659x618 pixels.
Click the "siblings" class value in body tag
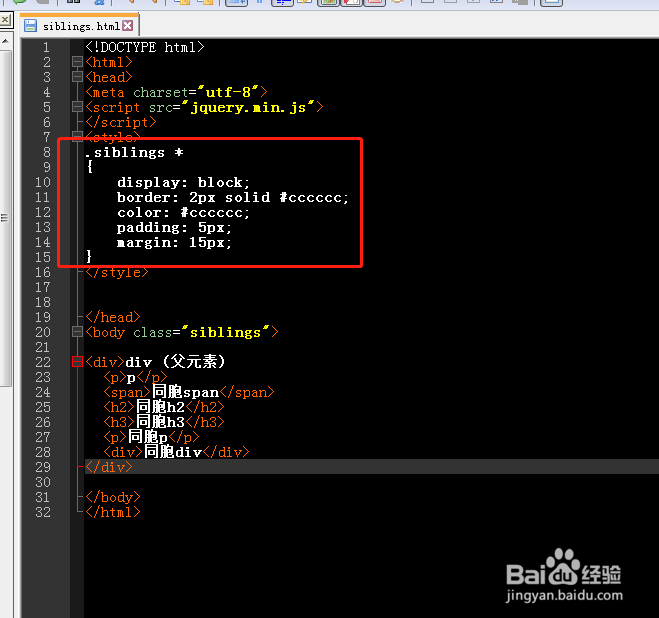pos(225,333)
